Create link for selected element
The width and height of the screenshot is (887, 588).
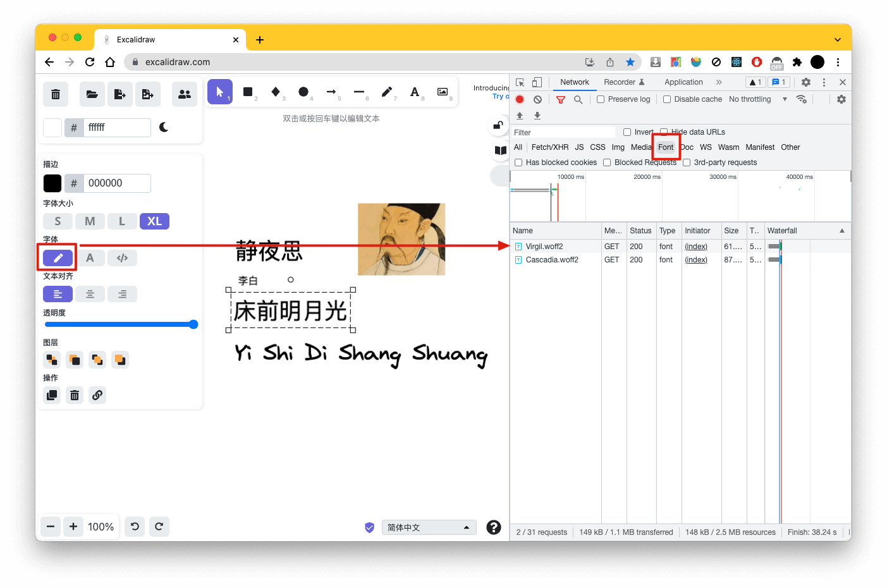(97, 395)
